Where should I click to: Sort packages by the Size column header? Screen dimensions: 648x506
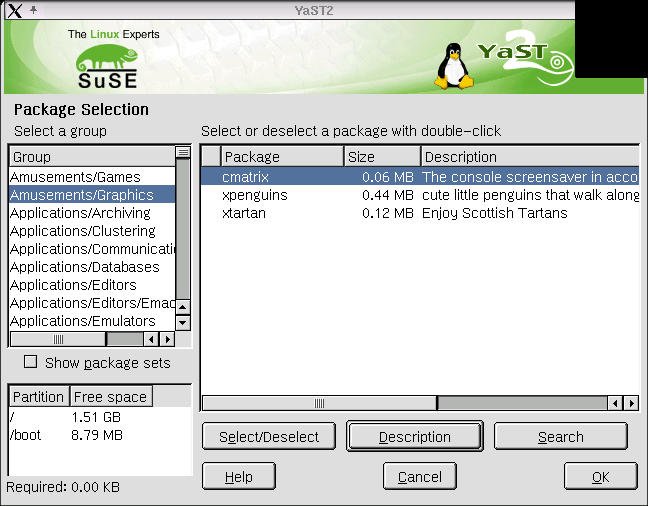[x=382, y=157]
